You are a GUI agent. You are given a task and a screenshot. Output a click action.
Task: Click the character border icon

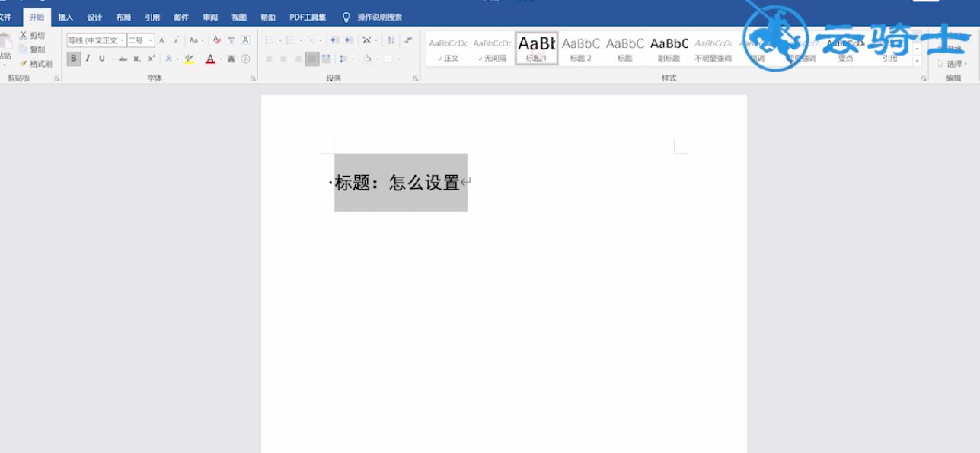(x=245, y=40)
